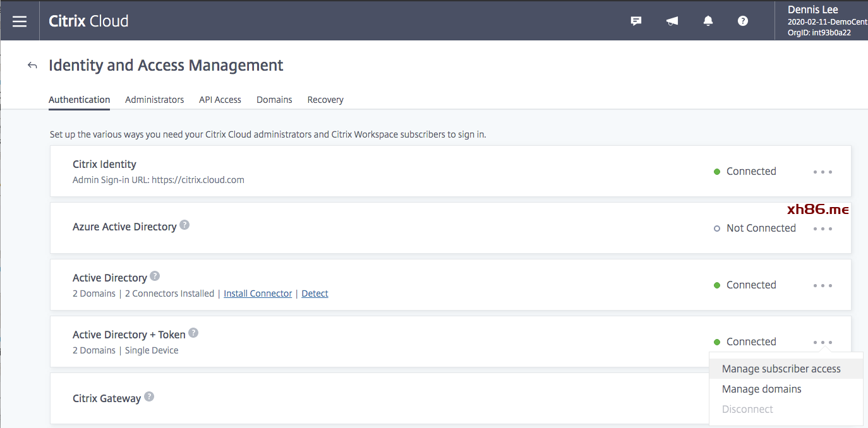868x428 pixels.
Task: Select the Authentication tab
Action: click(80, 100)
